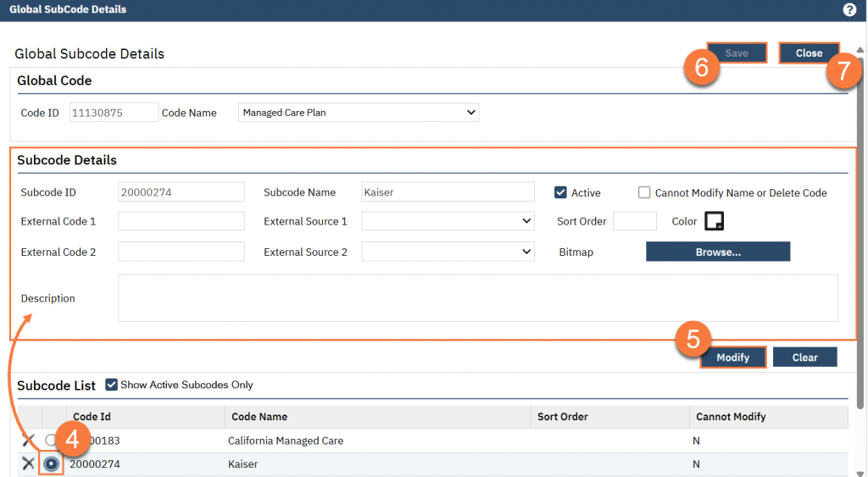Delete the Kaiser subcode row

click(28, 463)
